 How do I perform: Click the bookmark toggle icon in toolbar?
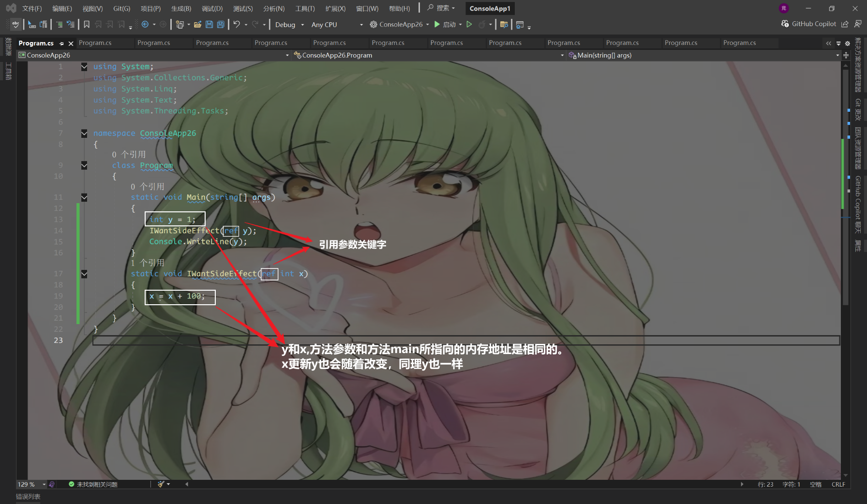click(x=87, y=24)
